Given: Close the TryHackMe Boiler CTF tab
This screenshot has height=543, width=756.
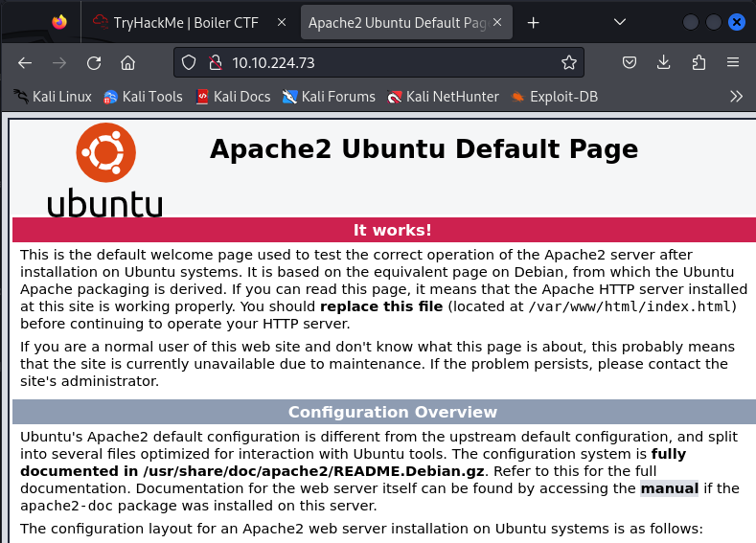Looking at the screenshot, I should coord(282,22).
